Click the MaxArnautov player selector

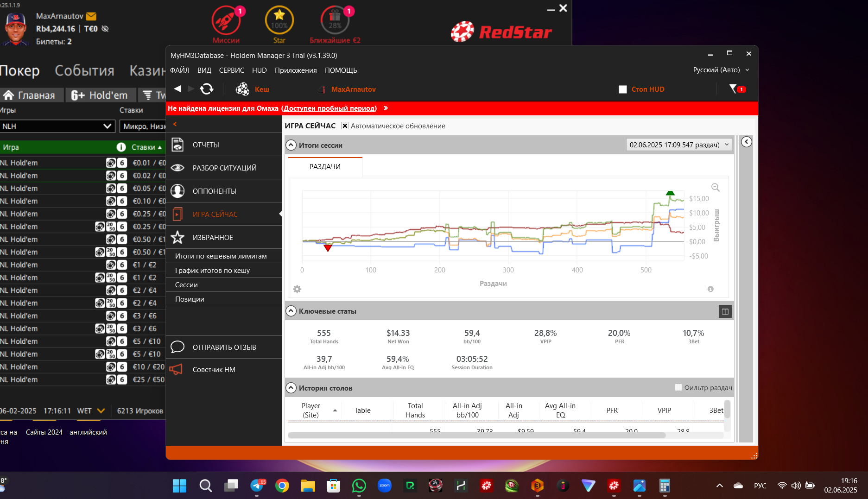point(348,89)
